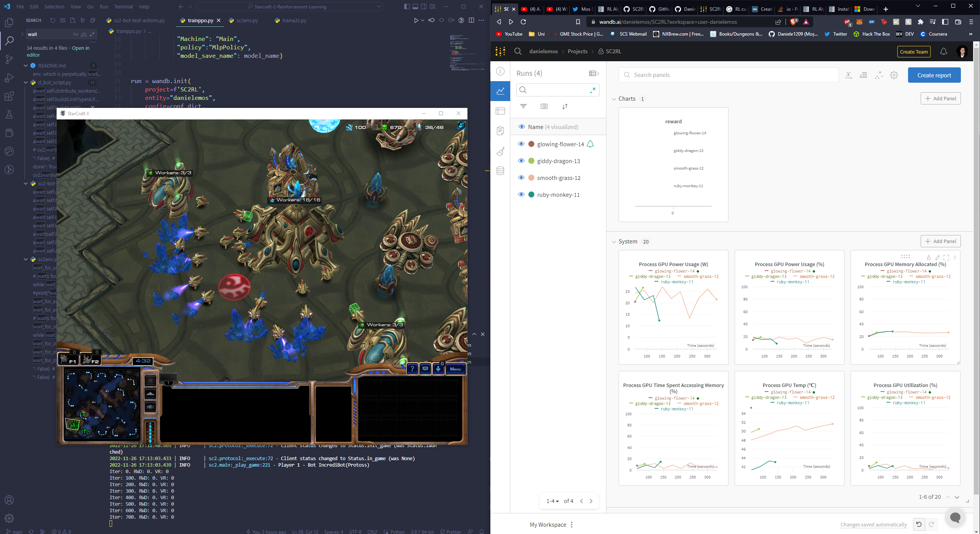Open wandb notifications bell icon
Screen dimensions: 980x534
[x=944, y=51]
